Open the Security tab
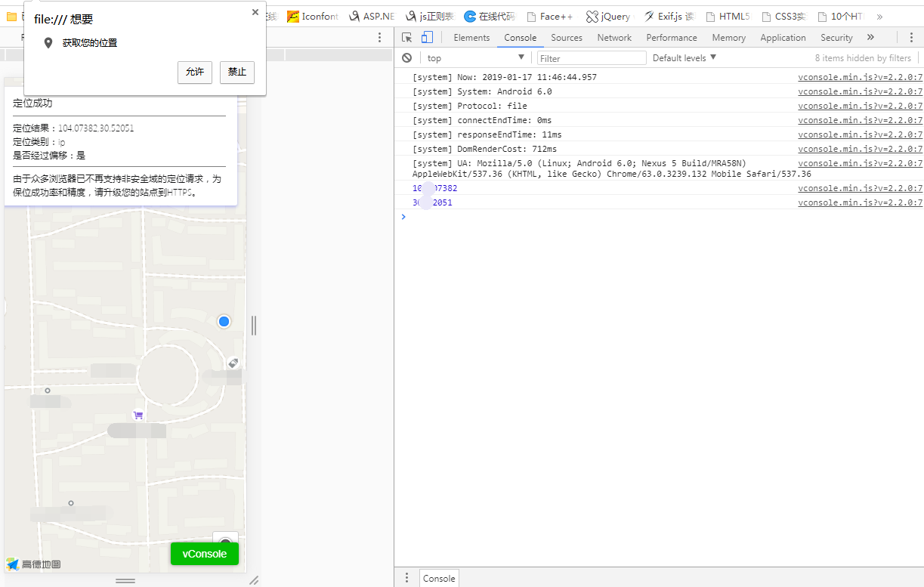The image size is (924, 587). [836, 38]
